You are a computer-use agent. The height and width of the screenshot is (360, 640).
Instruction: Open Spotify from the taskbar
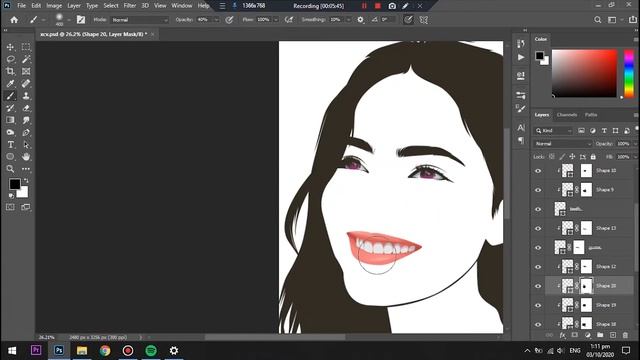click(151, 351)
